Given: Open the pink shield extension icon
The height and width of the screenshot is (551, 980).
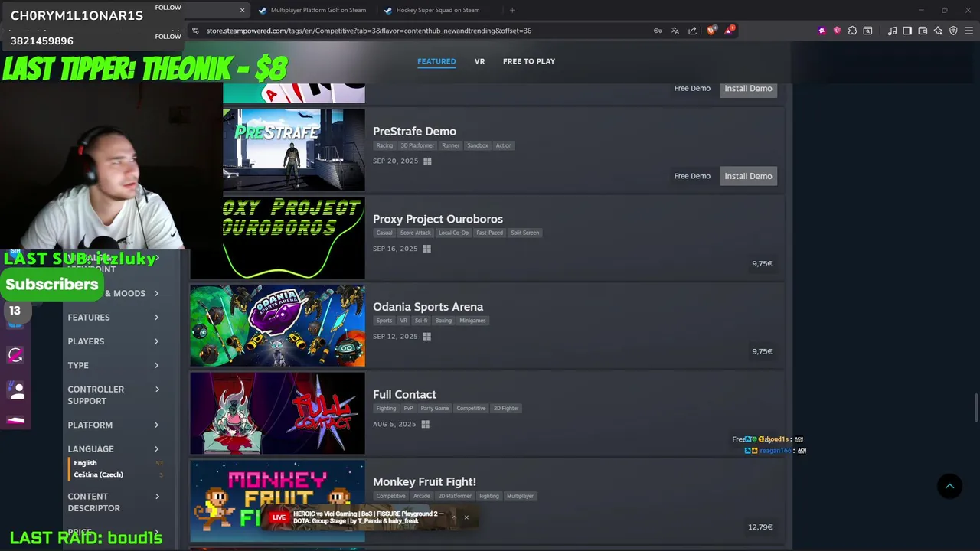Looking at the screenshot, I should click(837, 31).
